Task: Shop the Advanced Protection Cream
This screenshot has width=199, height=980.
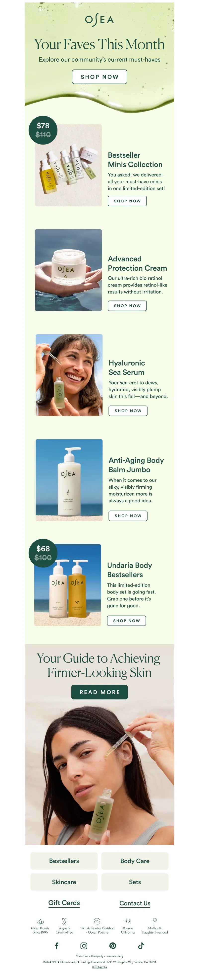Action: tap(127, 305)
